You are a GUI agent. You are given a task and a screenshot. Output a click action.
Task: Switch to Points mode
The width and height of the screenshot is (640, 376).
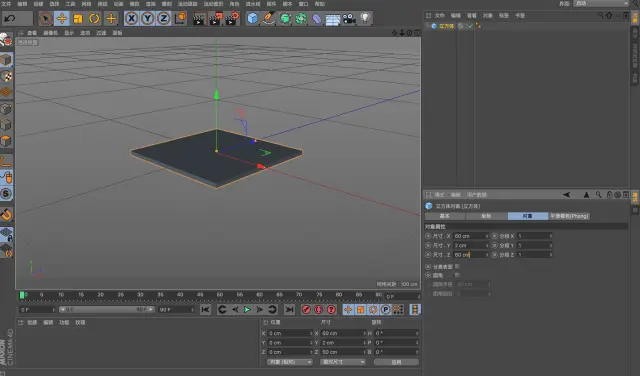pos(6,109)
